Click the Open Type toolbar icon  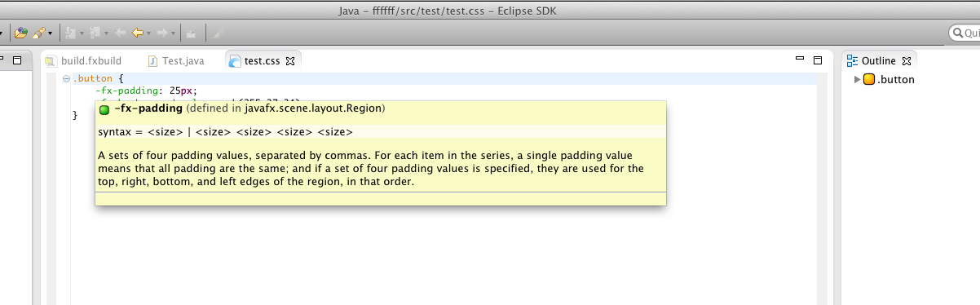point(21,33)
